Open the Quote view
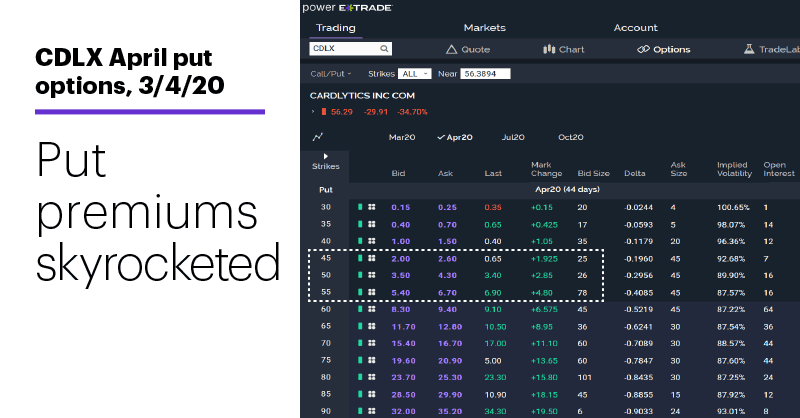The height and width of the screenshot is (418, 800). 468,50
